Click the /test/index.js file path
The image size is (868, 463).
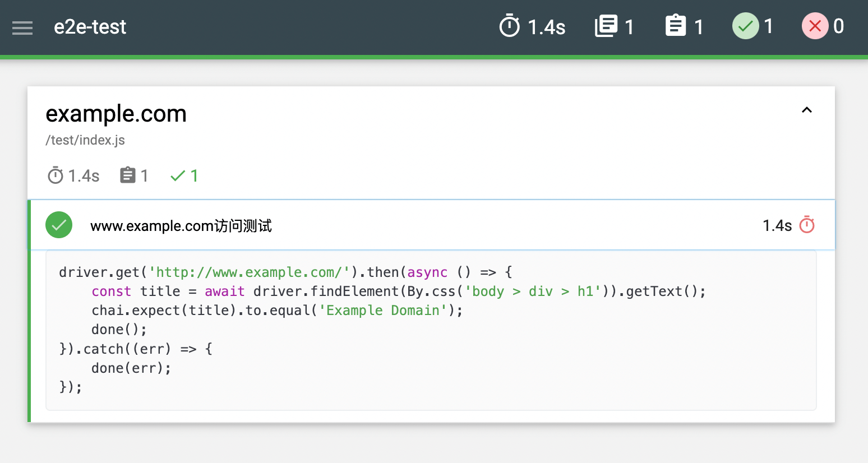[85, 140]
